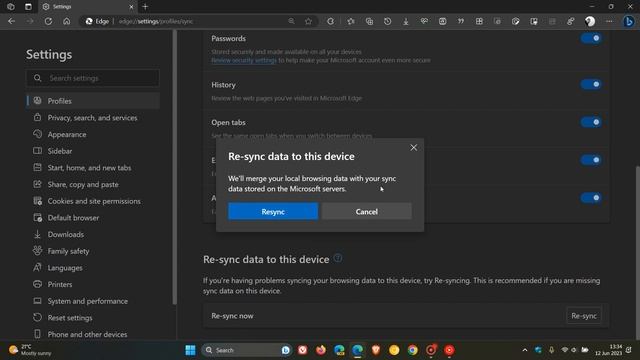Turn off the Open tabs sync toggle
This screenshot has width=640, height=360.
[x=591, y=122]
